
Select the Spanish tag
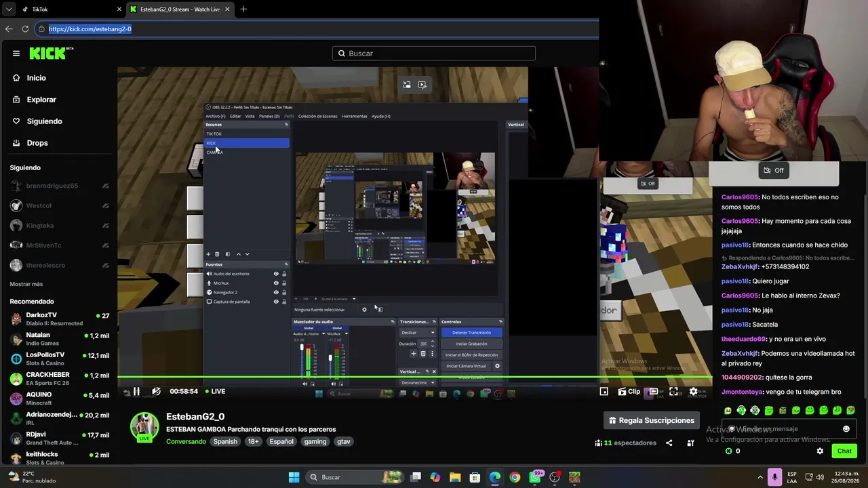coord(225,441)
